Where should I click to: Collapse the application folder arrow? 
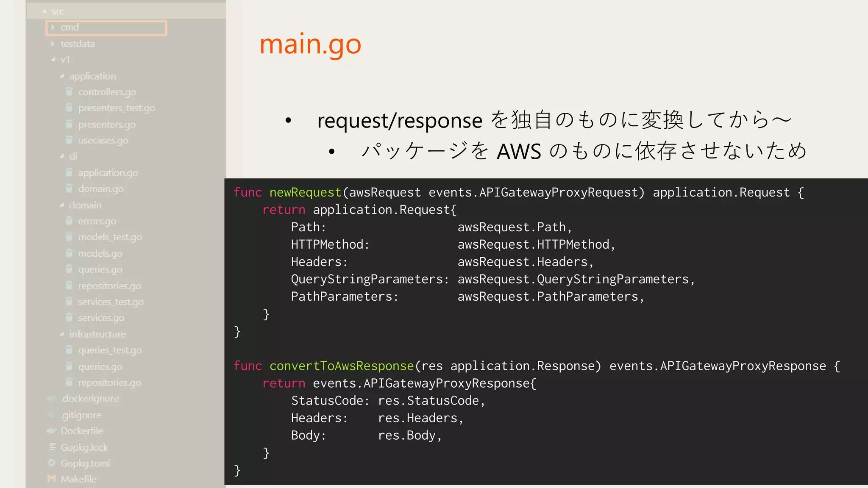tap(62, 76)
